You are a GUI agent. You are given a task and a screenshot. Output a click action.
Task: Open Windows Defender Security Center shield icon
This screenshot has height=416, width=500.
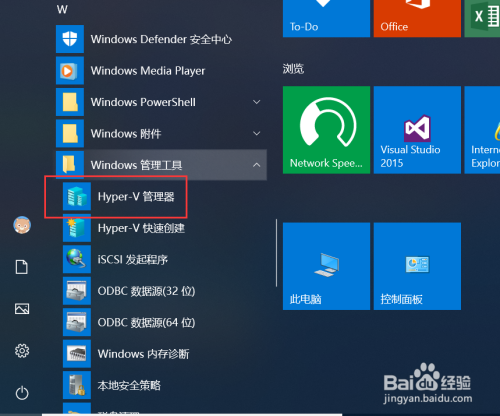[70, 39]
